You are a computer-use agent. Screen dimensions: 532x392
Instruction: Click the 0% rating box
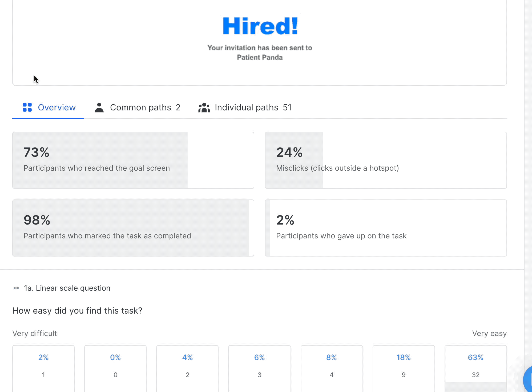tap(115, 368)
